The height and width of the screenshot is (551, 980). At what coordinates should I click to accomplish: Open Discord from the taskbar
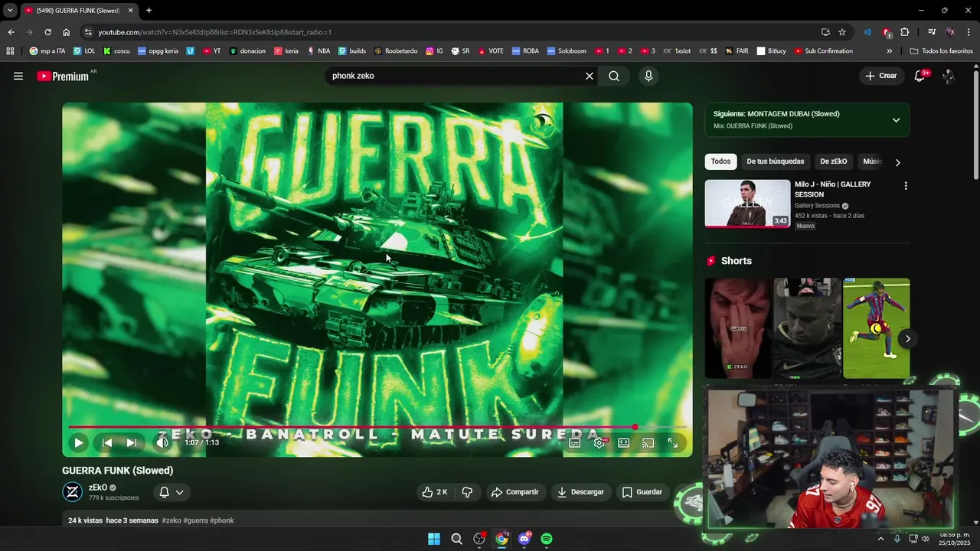[x=524, y=539]
